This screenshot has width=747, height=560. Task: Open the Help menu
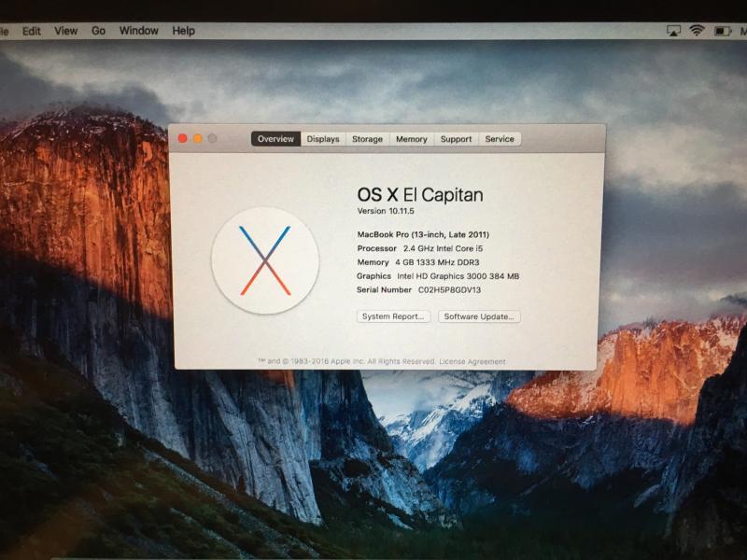(183, 31)
